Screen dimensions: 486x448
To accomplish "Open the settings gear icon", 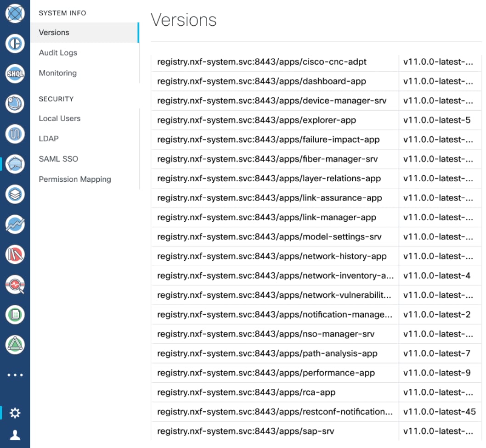I will point(15,413).
